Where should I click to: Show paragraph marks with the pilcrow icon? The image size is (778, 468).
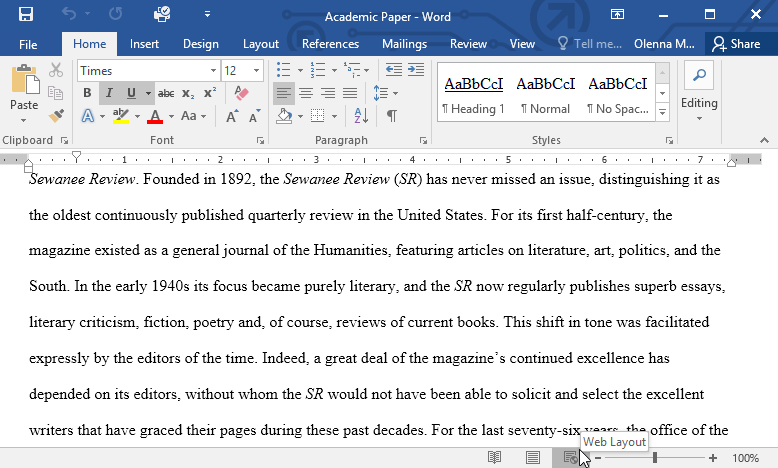pyautogui.click(x=392, y=116)
